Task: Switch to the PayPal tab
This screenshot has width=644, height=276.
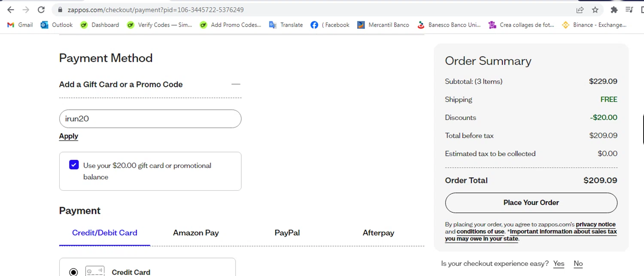Action: pyautogui.click(x=287, y=233)
